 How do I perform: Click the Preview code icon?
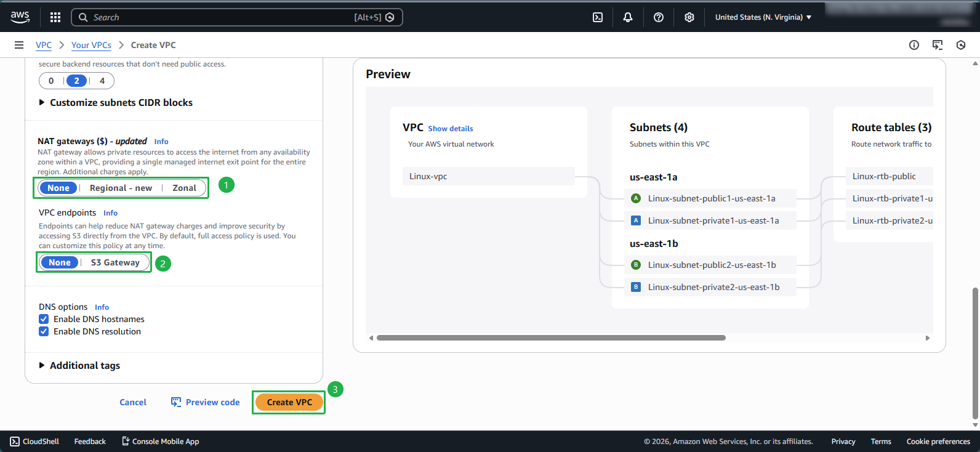[x=176, y=402]
